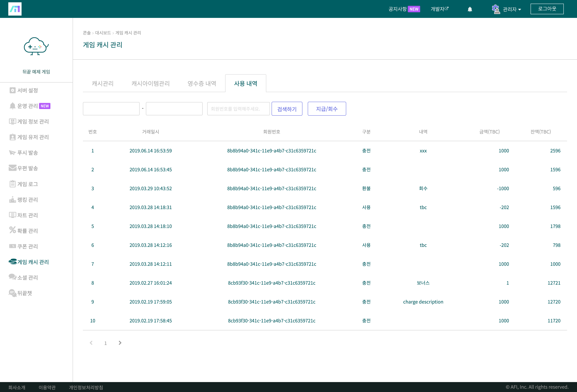Click the 콘솔 breadcrumb link

coord(87,33)
